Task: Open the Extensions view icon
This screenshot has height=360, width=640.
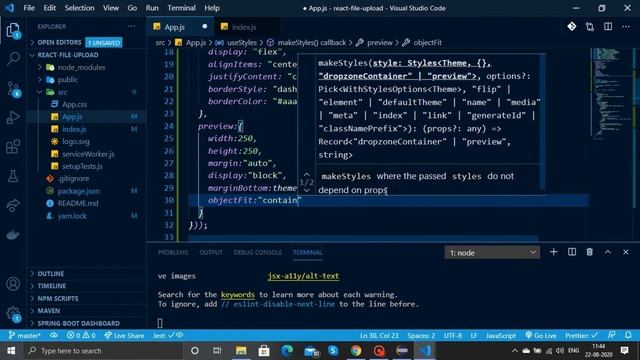Action: [x=13, y=147]
